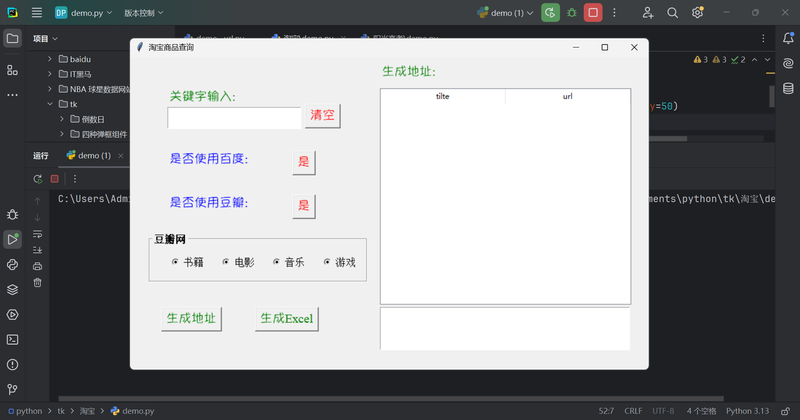Expand the 四种弹框组件 folder

pyautogui.click(x=62, y=134)
